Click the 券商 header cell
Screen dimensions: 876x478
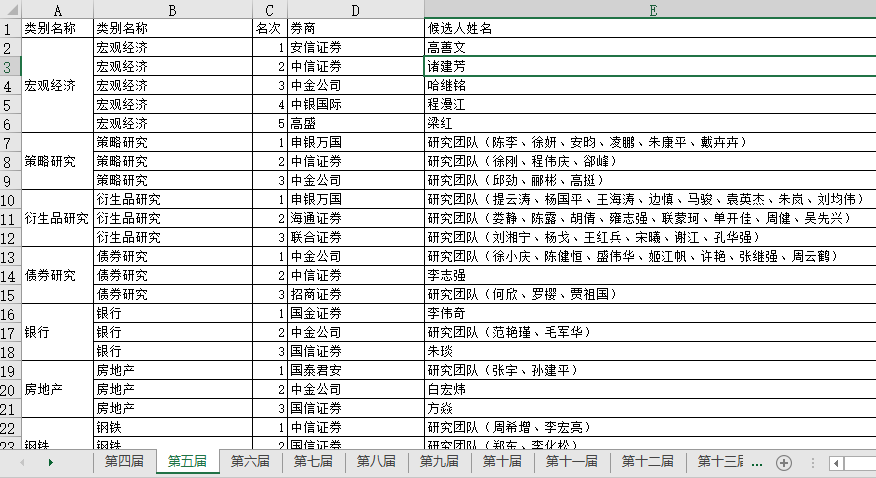click(x=356, y=28)
